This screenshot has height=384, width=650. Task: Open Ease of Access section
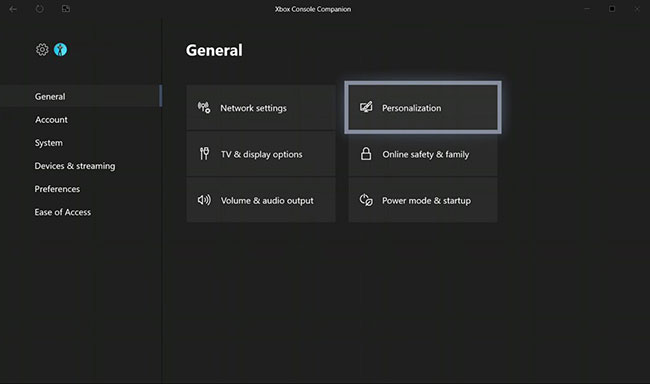(63, 212)
